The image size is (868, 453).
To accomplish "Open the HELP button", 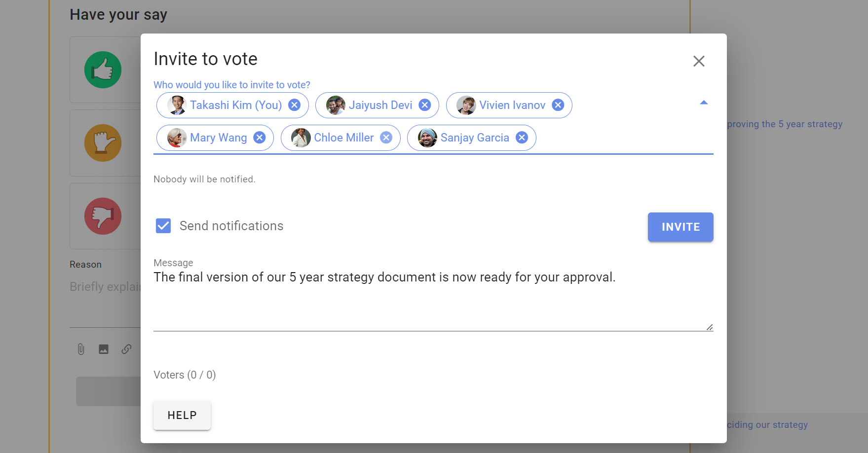I will (182, 415).
